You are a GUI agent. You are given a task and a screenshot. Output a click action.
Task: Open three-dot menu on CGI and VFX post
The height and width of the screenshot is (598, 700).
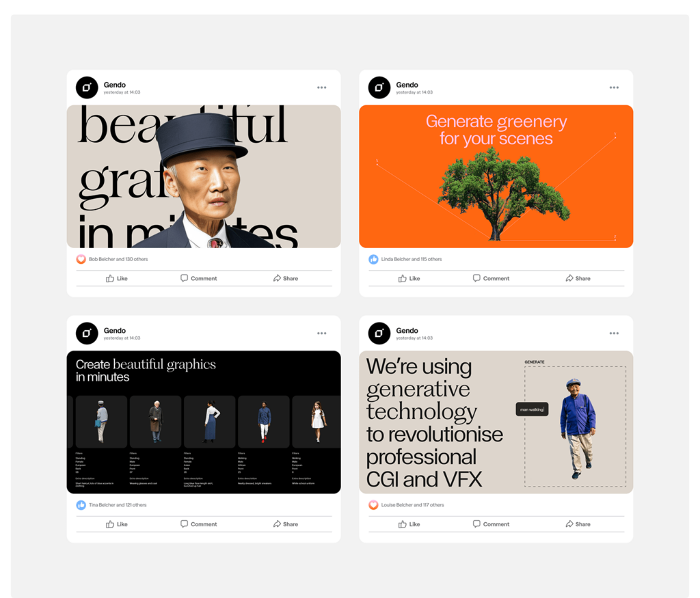tap(614, 334)
